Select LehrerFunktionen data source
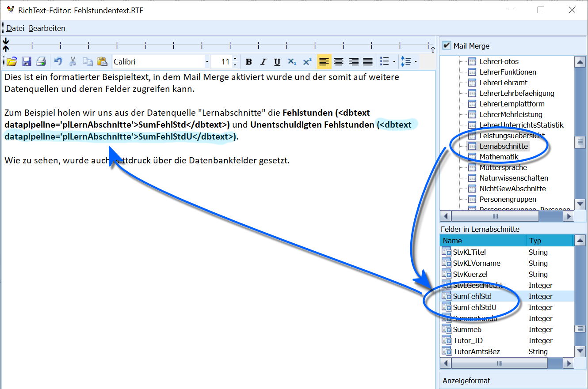 (508, 72)
